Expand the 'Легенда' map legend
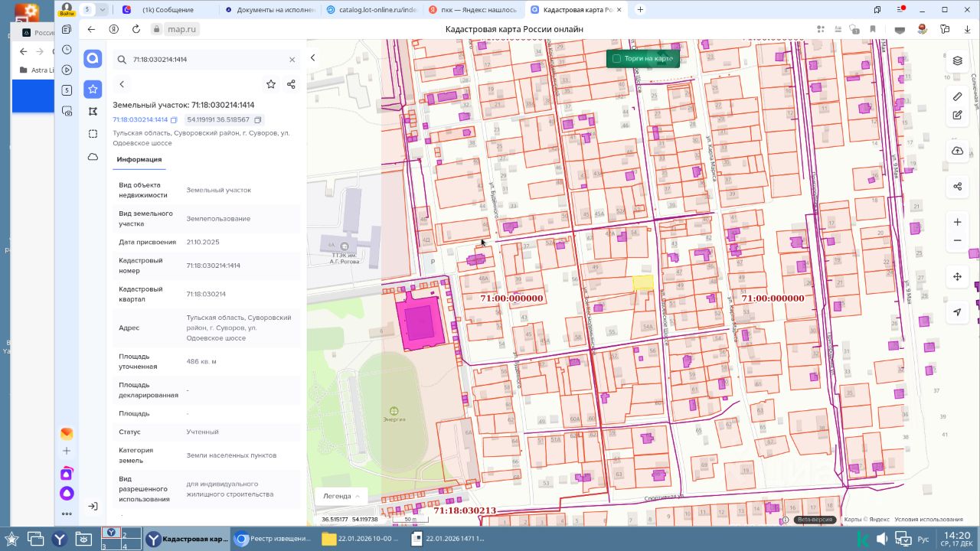 [341, 496]
